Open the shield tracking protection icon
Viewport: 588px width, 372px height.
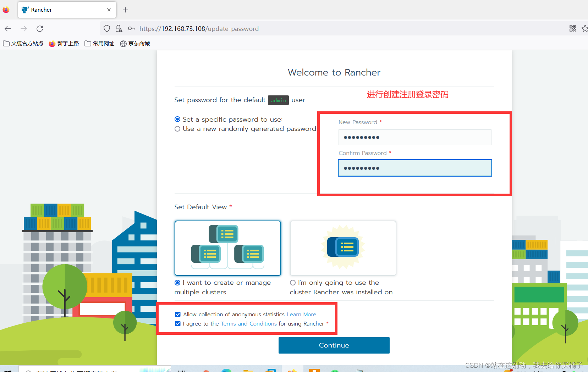[107, 29]
